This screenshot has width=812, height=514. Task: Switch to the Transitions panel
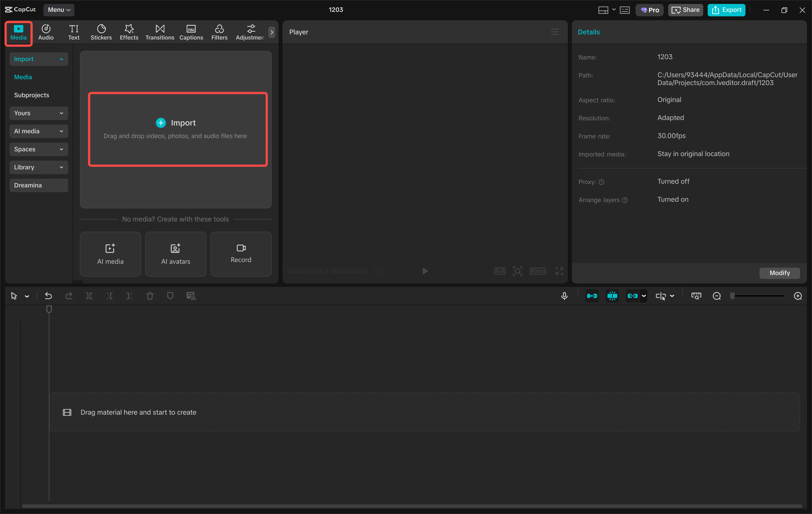click(x=160, y=32)
